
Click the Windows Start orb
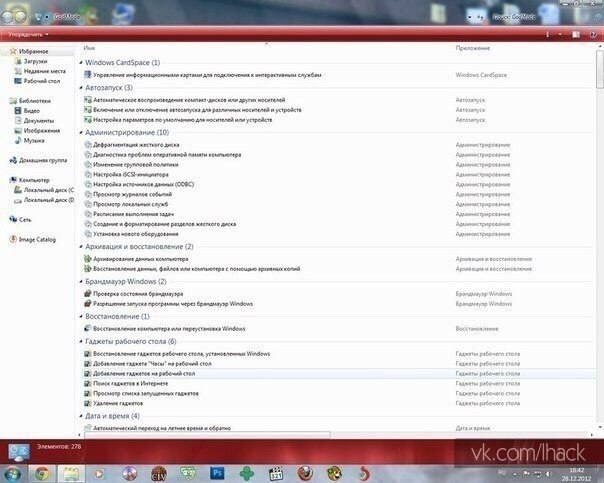(x=12, y=474)
